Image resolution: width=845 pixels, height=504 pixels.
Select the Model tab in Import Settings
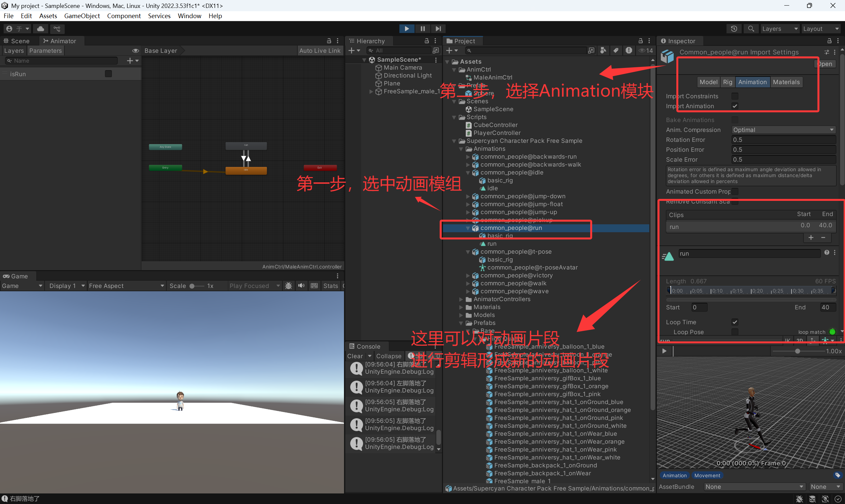tap(708, 82)
